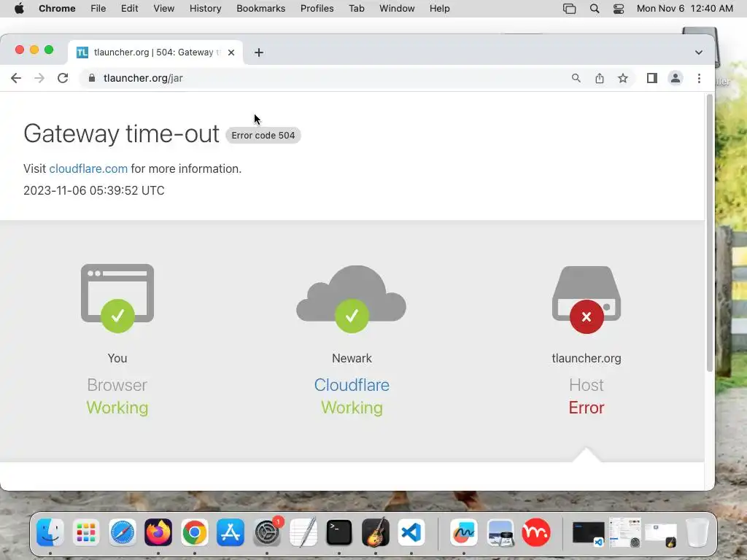Bookmark this tab with the star

tap(623, 78)
